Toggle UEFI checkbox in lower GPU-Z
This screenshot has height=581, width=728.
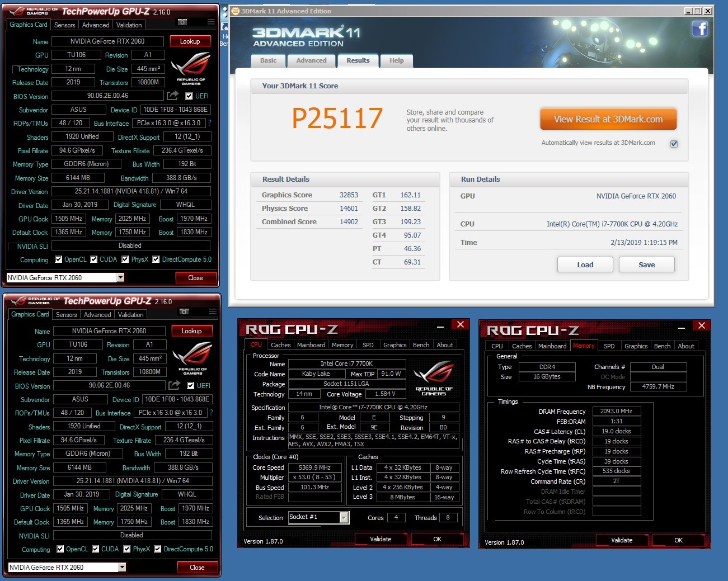pyautogui.click(x=191, y=386)
